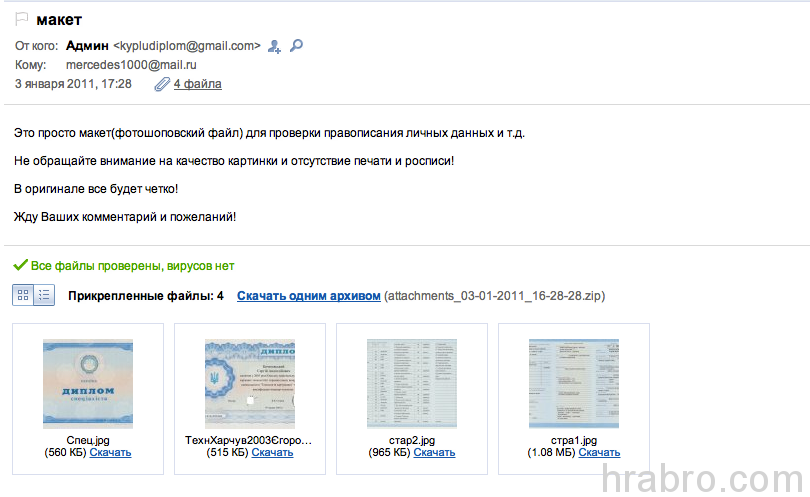This screenshot has width=810, height=497.
Task: Download all attachments via "Скачать одним архивом"
Action: coord(308,296)
